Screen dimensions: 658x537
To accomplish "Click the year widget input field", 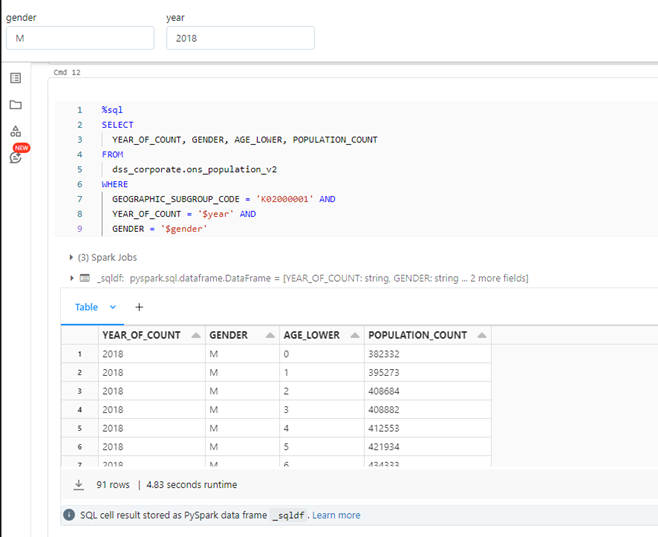I will tap(240, 38).
